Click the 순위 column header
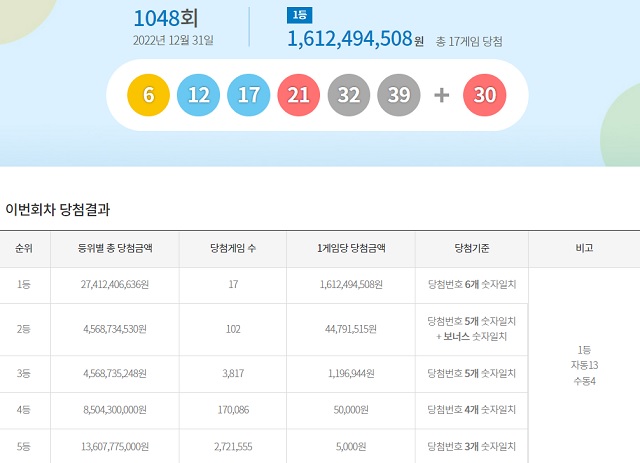Image resolution: width=640 pixels, height=463 pixels. point(24,248)
